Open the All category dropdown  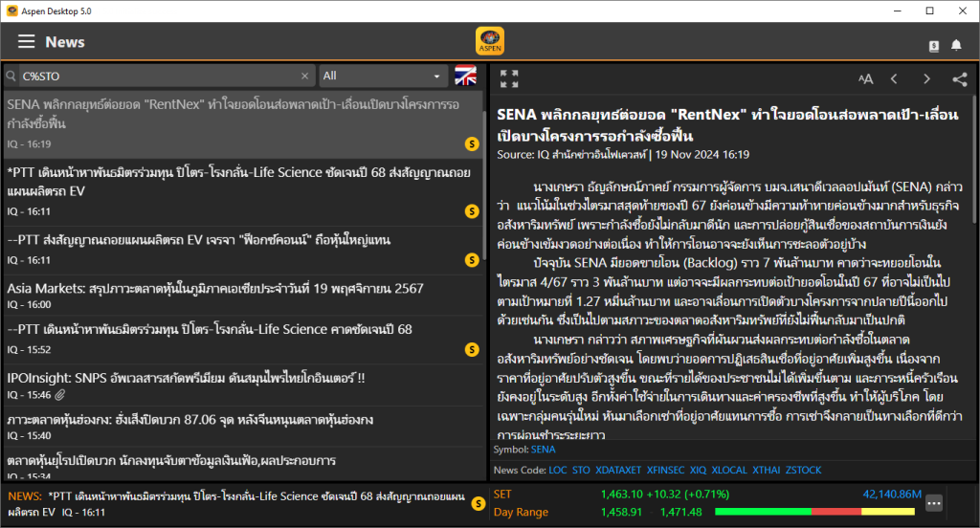(x=383, y=77)
